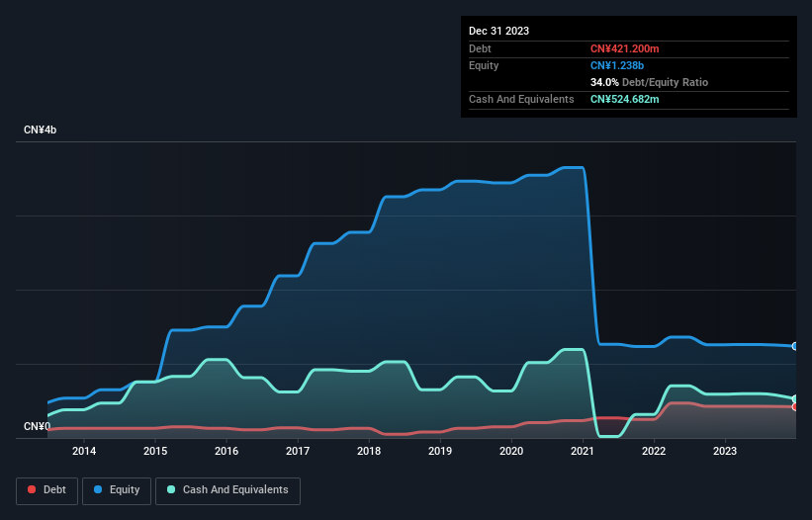Select the 2021 x-axis label
The image size is (812, 520).
click(583, 451)
